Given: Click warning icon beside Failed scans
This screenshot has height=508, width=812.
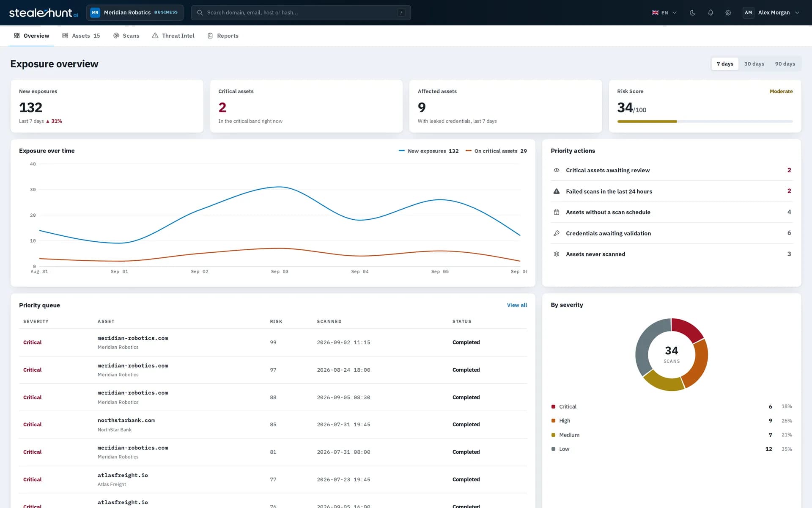Looking at the screenshot, I should tap(557, 191).
